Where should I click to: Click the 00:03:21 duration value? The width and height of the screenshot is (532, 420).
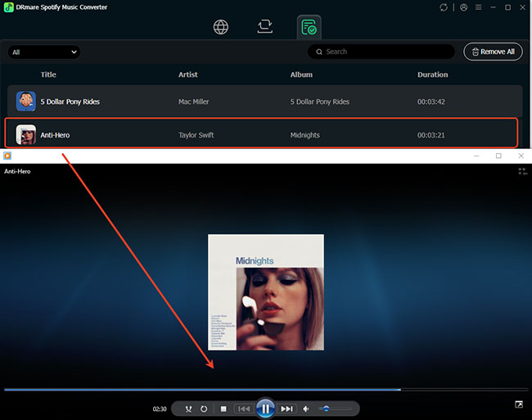click(431, 135)
